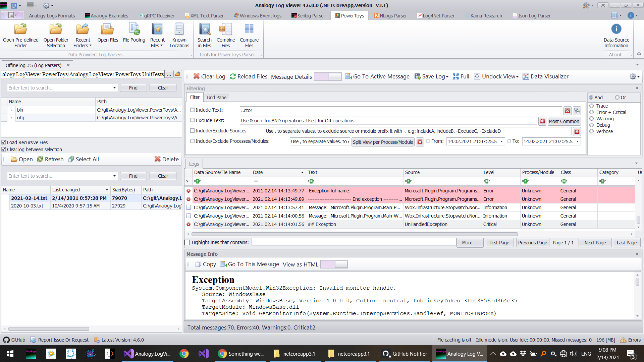Toggle Message Details switch
Screen dimensions: 644x362
pos(328,77)
